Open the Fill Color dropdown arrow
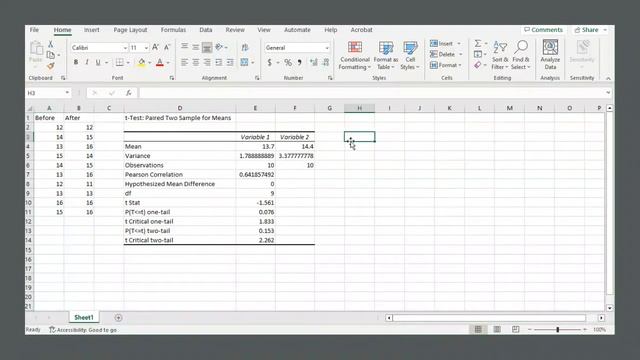This screenshot has height=360, width=640. (x=150, y=63)
